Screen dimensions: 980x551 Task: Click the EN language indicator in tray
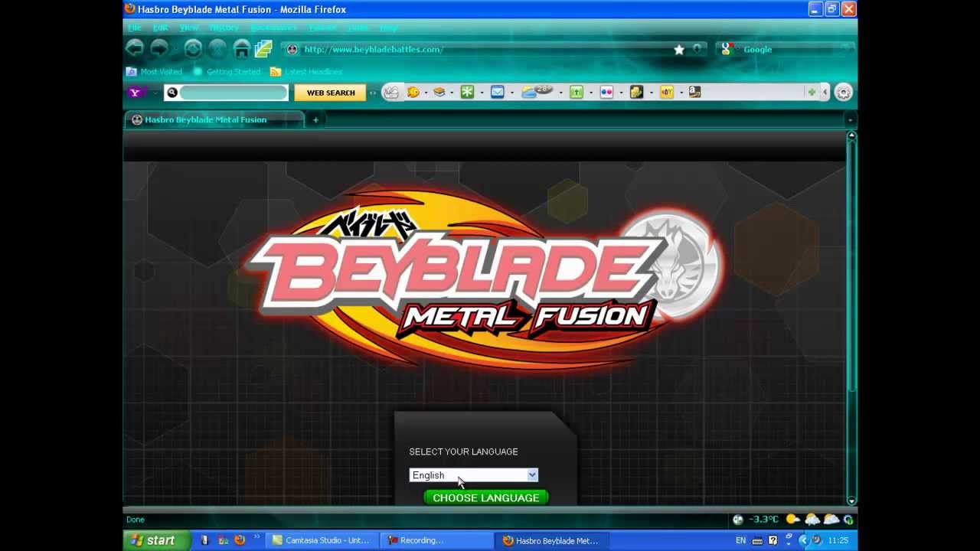click(x=740, y=540)
